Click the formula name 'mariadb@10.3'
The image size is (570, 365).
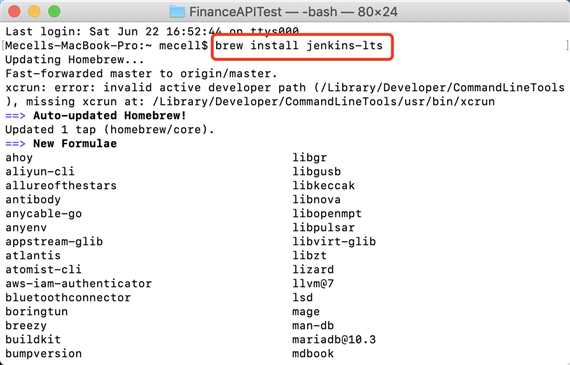pyautogui.click(x=334, y=340)
